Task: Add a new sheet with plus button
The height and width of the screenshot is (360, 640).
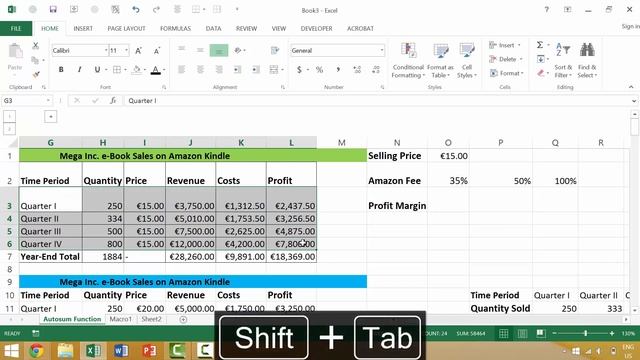Action: point(183,320)
